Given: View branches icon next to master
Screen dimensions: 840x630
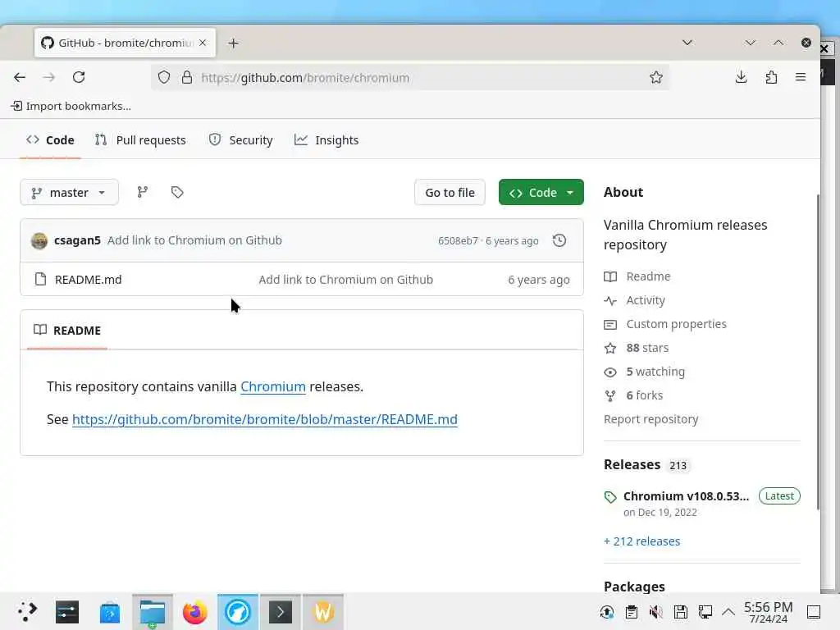Looking at the screenshot, I should [142, 192].
